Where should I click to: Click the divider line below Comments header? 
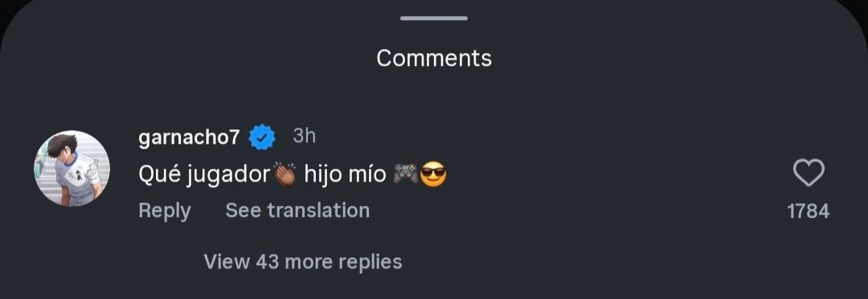click(434, 96)
